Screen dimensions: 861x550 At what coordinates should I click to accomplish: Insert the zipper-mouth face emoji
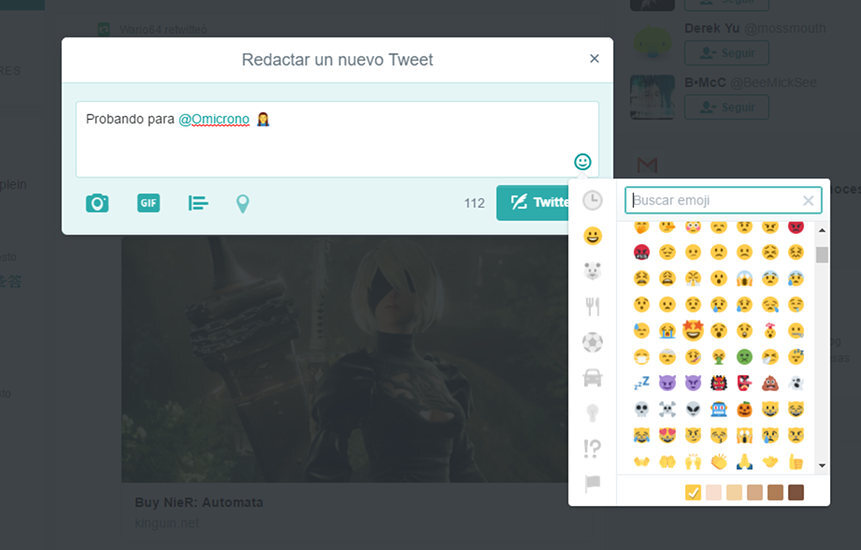(x=796, y=330)
